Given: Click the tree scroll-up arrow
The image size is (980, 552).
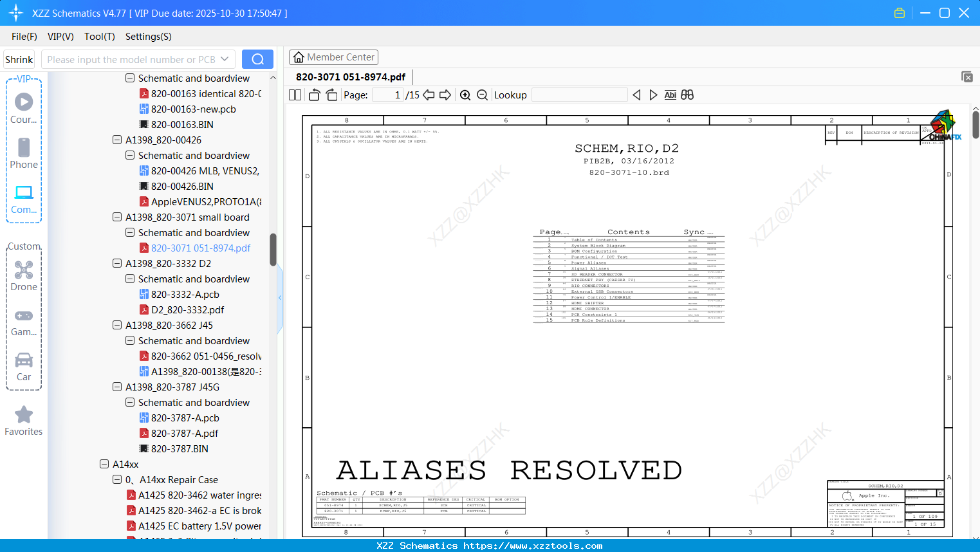Looking at the screenshot, I should pyautogui.click(x=273, y=78).
